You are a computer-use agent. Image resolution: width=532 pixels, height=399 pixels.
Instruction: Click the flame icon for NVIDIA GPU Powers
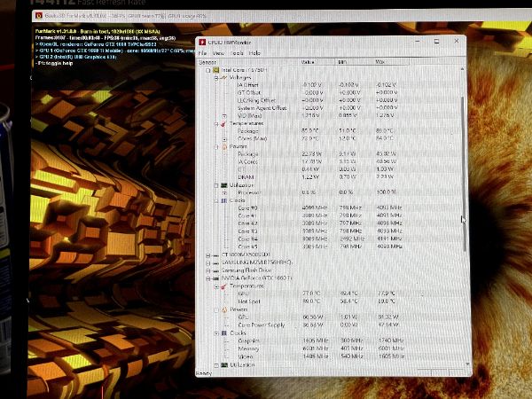(x=224, y=309)
